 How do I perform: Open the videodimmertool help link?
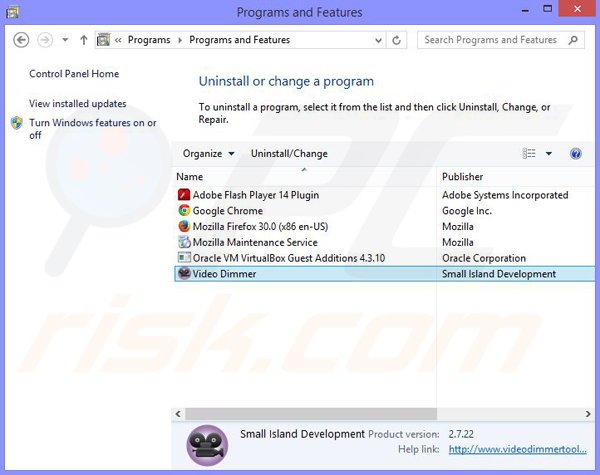coord(517,449)
